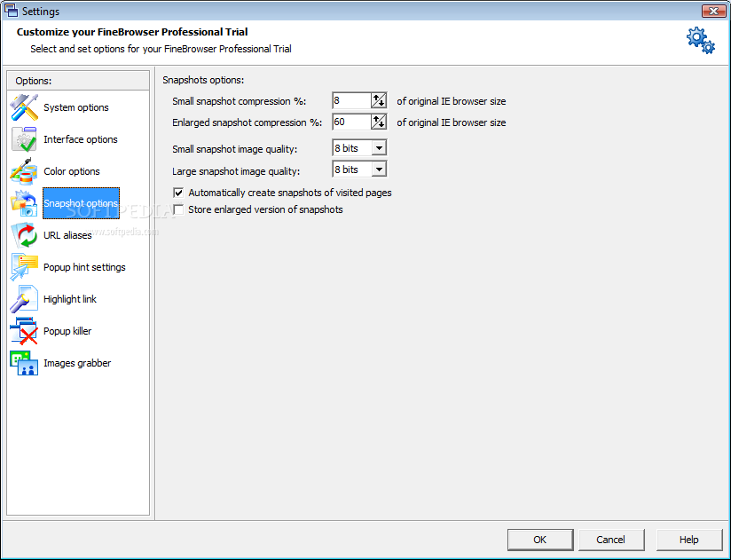Click the Snapshots options: heading
This screenshot has height=560, width=731.
pyautogui.click(x=203, y=80)
